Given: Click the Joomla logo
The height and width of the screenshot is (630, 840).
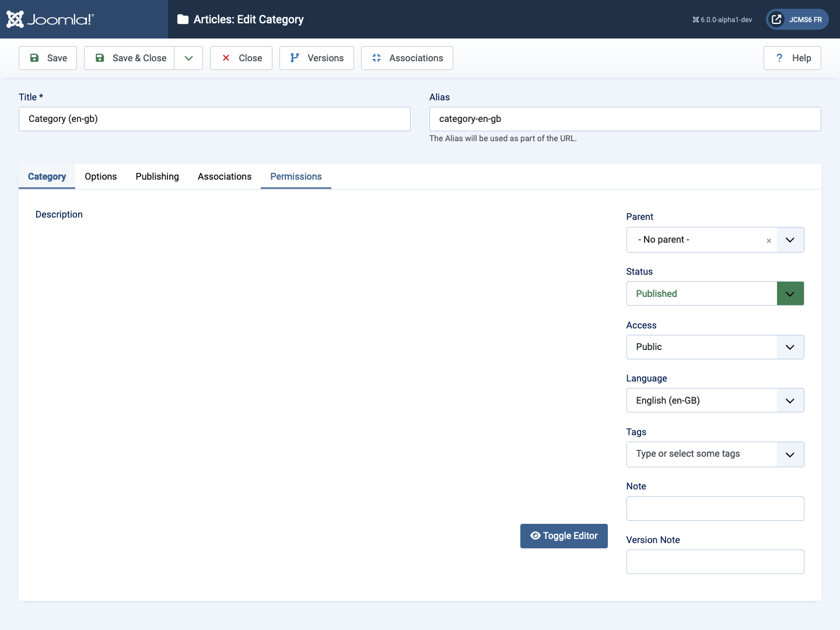Looking at the screenshot, I should coord(50,19).
